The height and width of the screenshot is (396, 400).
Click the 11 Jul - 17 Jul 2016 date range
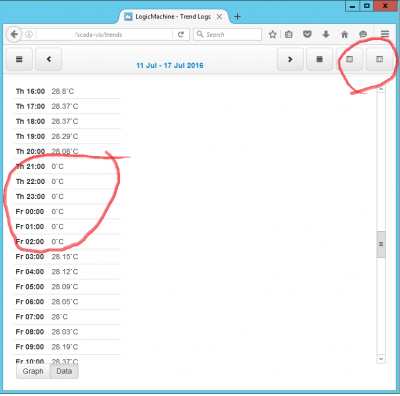(x=170, y=65)
